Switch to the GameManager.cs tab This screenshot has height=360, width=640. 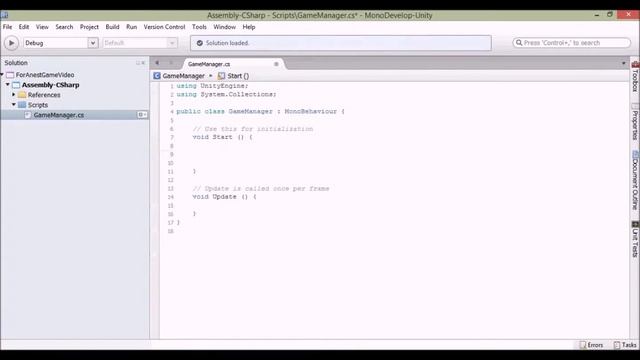tap(209, 64)
